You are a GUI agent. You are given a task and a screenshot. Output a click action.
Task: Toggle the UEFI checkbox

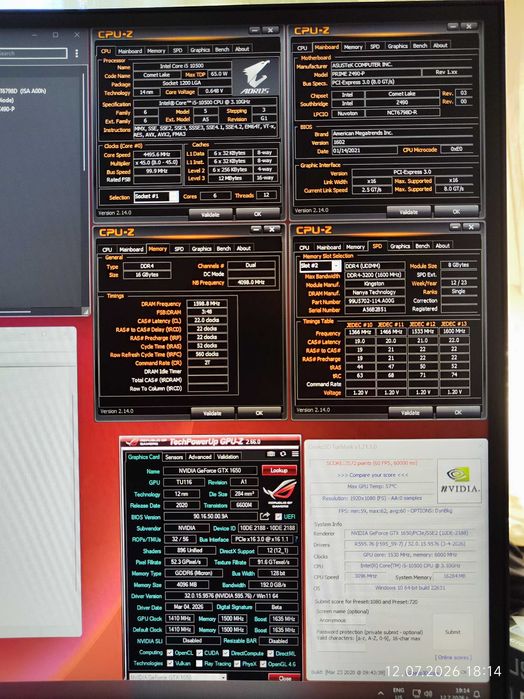278,516
